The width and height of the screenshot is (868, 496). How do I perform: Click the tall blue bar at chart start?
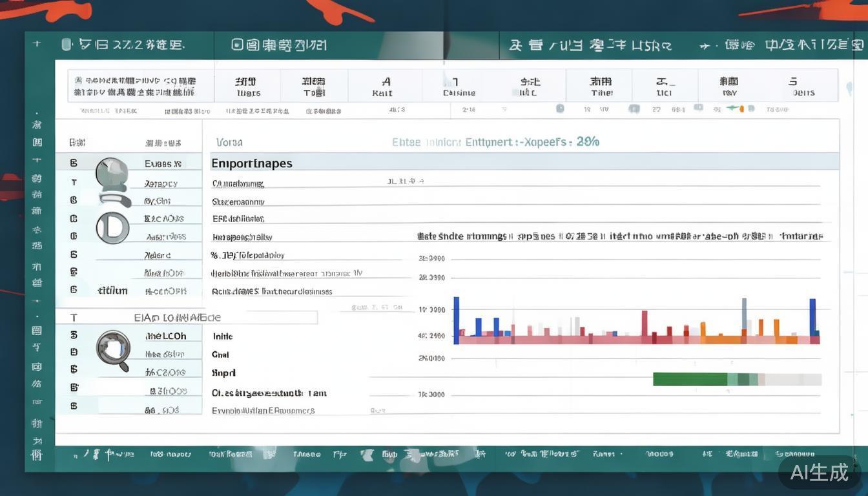click(x=457, y=320)
